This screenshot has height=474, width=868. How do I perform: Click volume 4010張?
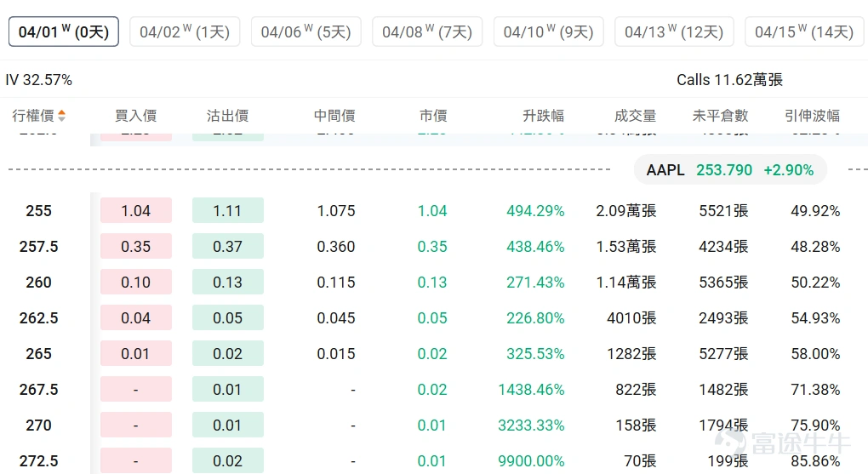pyautogui.click(x=631, y=318)
